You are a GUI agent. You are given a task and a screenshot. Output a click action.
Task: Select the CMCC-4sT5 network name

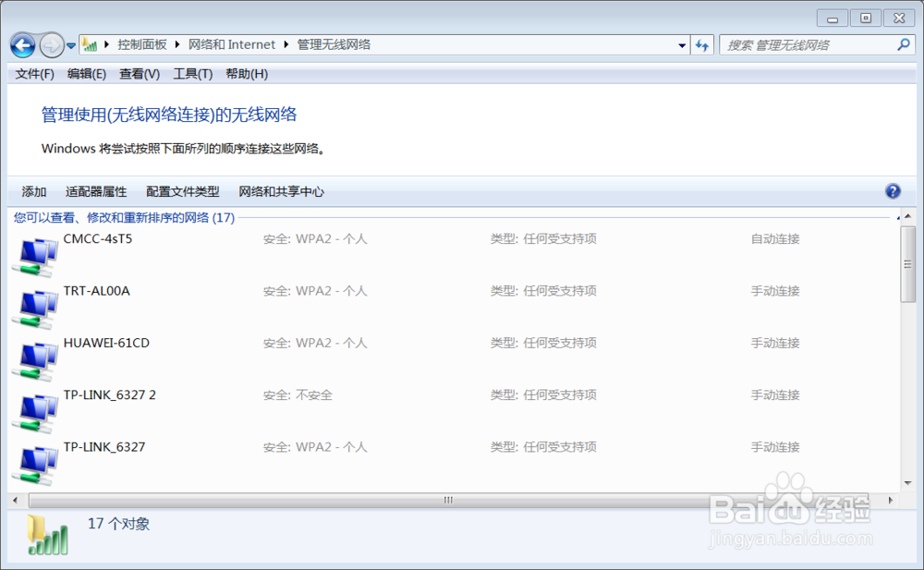point(98,238)
